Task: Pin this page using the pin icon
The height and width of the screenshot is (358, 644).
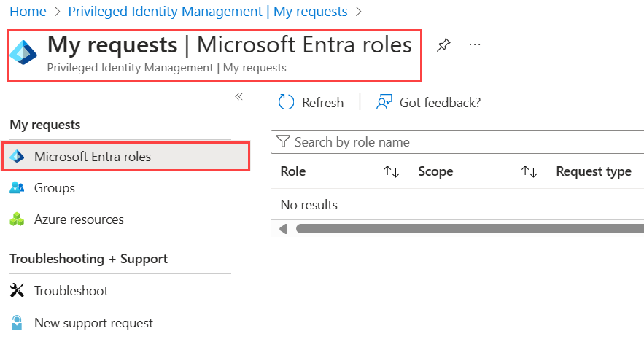Action: [x=443, y=45]
